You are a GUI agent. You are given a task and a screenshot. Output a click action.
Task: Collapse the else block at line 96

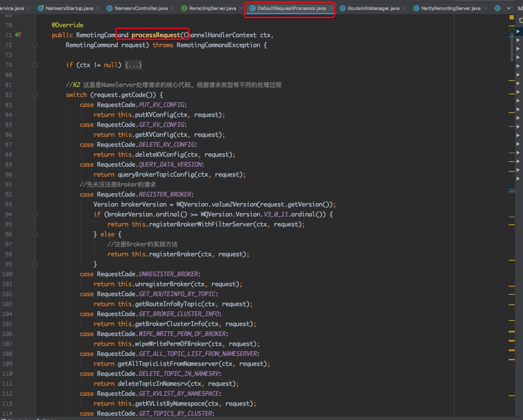click(36, 234)
